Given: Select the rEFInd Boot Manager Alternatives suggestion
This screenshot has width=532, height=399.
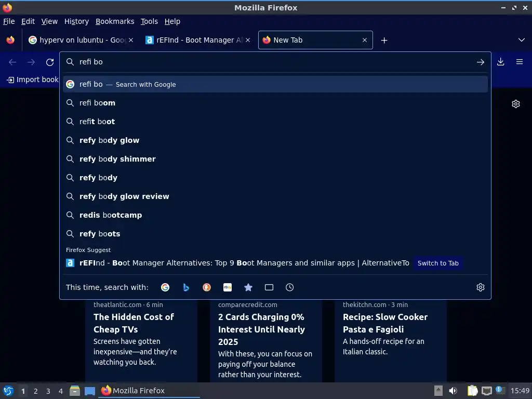Looking at the screenshot, I should click(x=275, y=263).
